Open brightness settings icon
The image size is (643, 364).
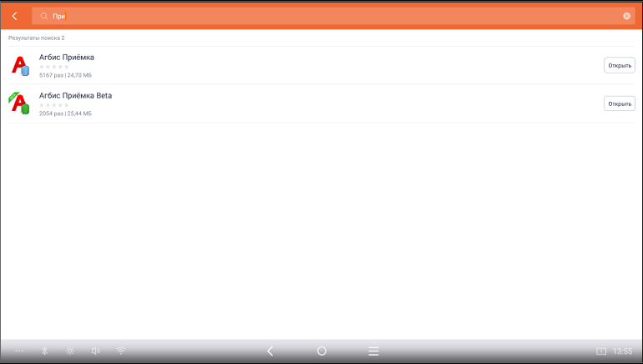click(70, 351)
